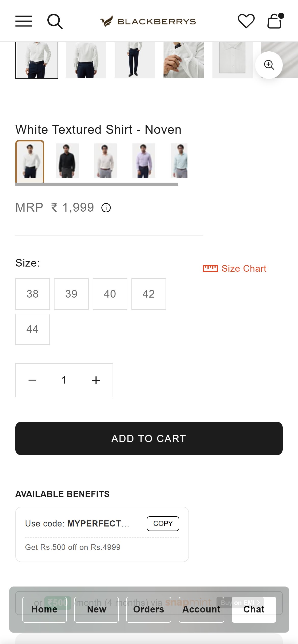Decrease quantity with minus button

[32, 380]
